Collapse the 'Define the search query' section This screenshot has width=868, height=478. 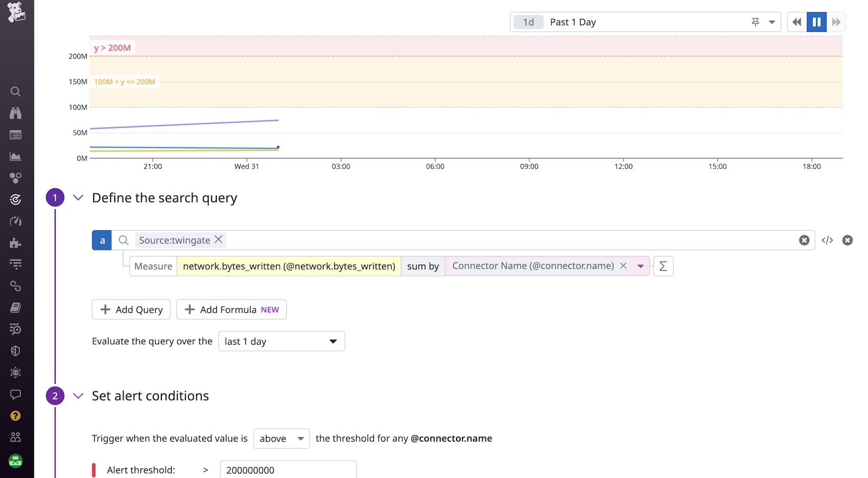78,197
